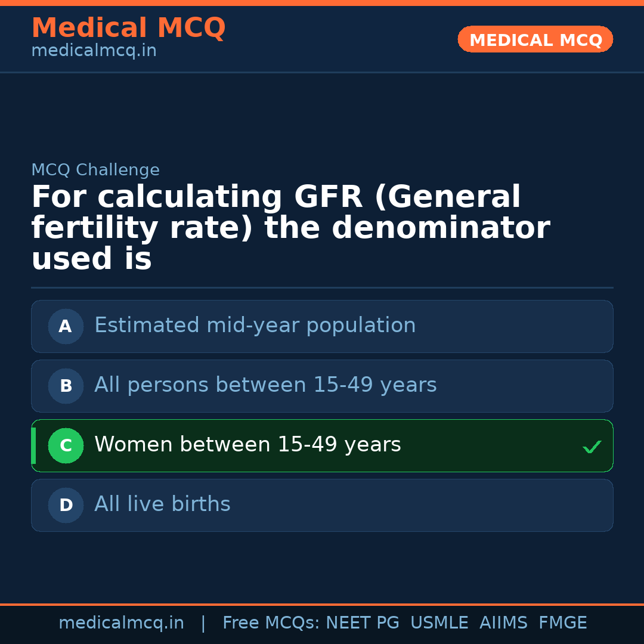Click "AIIMS" in the footer

[503, 623]
